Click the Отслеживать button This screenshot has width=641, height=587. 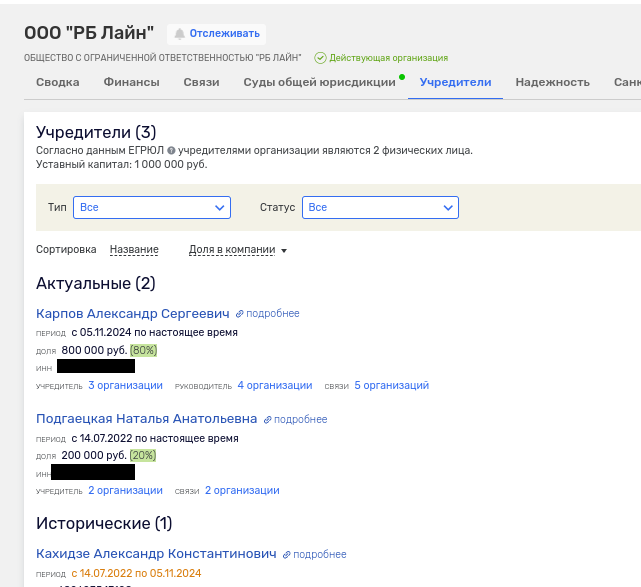click(217, 34)
